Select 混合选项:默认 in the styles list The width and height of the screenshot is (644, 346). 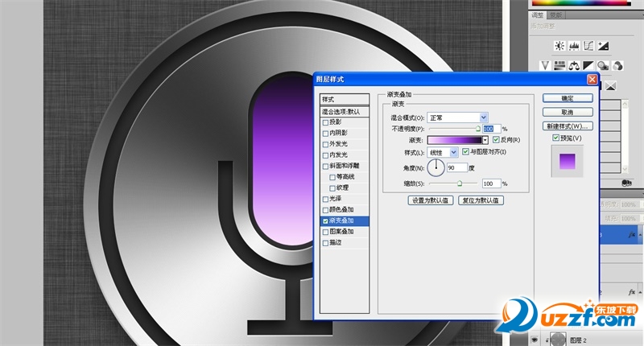(x=341, y=112)
